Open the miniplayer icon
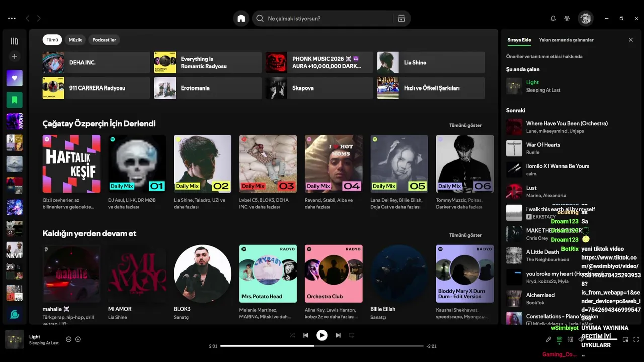The width and height of the screenshot is (644, 362). (625, 339)
